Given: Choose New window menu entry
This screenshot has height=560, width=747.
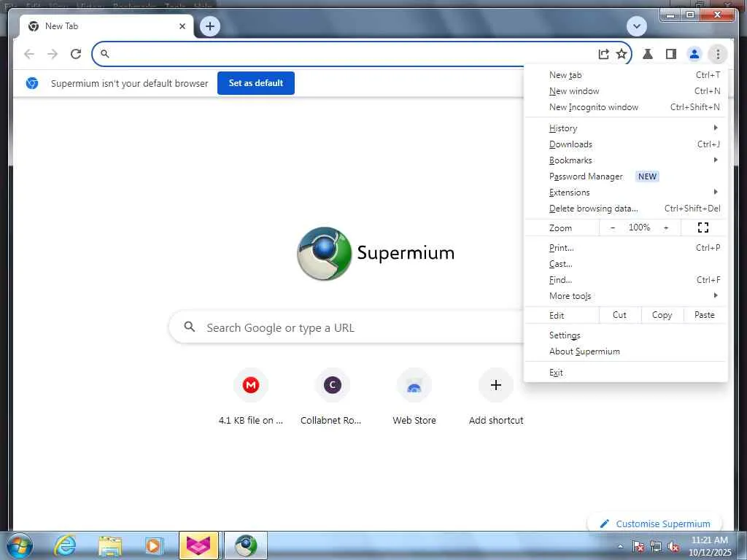Looking at the screenshot, I should coord(625,91).
